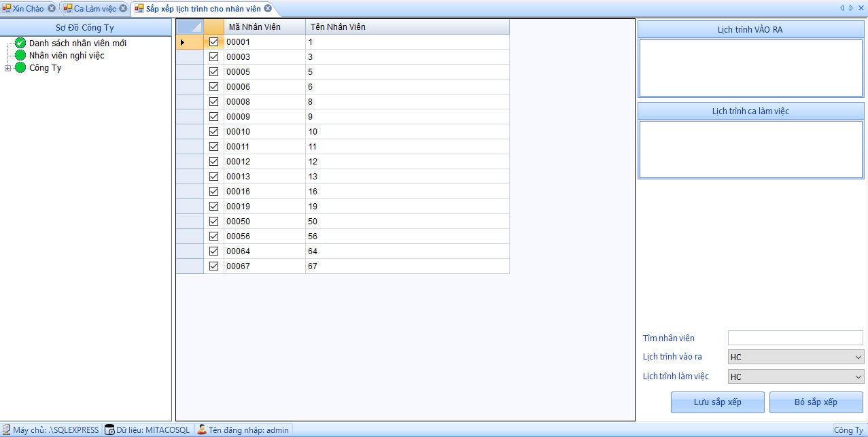Deselect employee 00067 checkbox
Image resolution: width=868 pixels, height=437 pixels.
(x=213, y=266)
